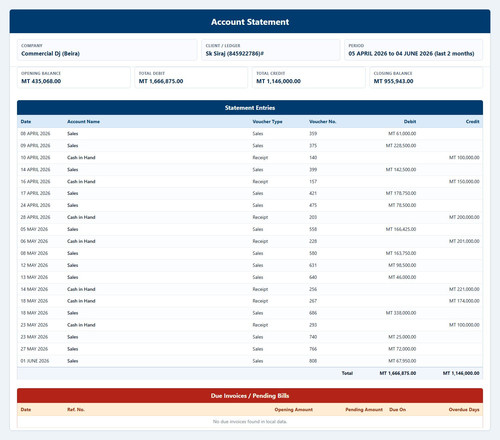
Task: Click opening balance value MT 435,068.00
Action: (41, 81)
